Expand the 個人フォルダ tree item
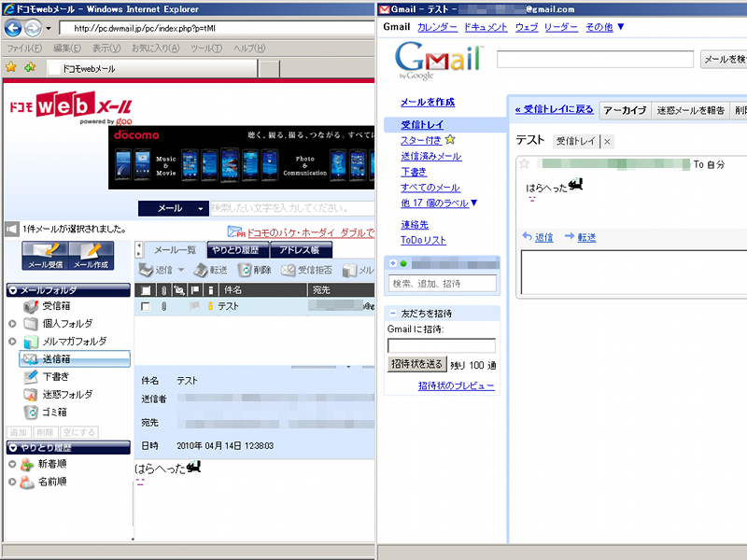 10,324
